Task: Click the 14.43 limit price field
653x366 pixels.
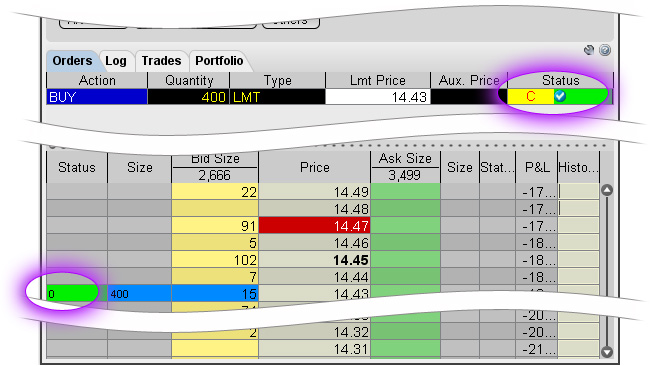Action: [x=378, y=97]
